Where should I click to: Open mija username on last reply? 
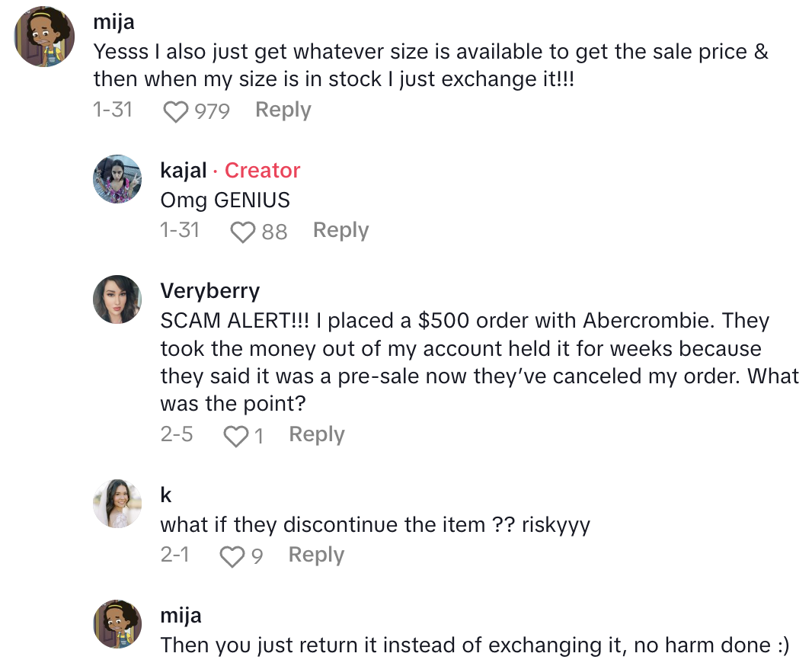[181, 615]
